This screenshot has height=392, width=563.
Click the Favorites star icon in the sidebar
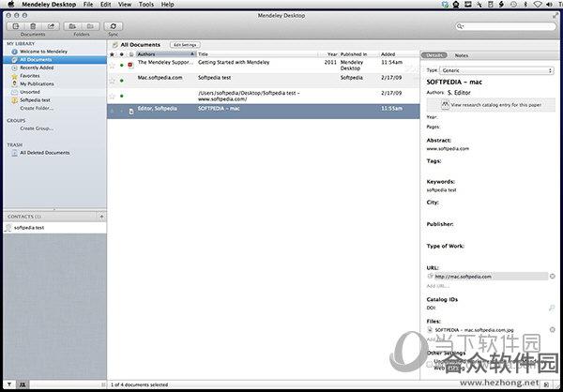(14, 76)
